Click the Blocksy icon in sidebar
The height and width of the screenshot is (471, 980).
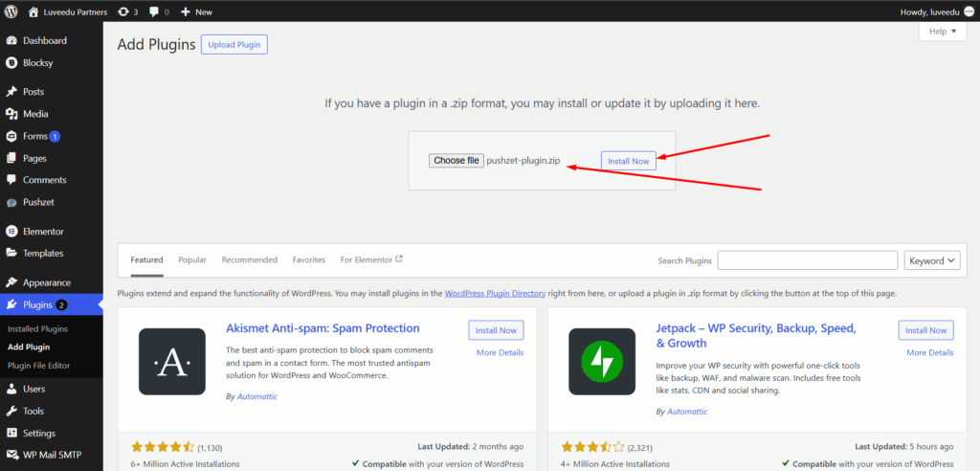click(11, 62)
